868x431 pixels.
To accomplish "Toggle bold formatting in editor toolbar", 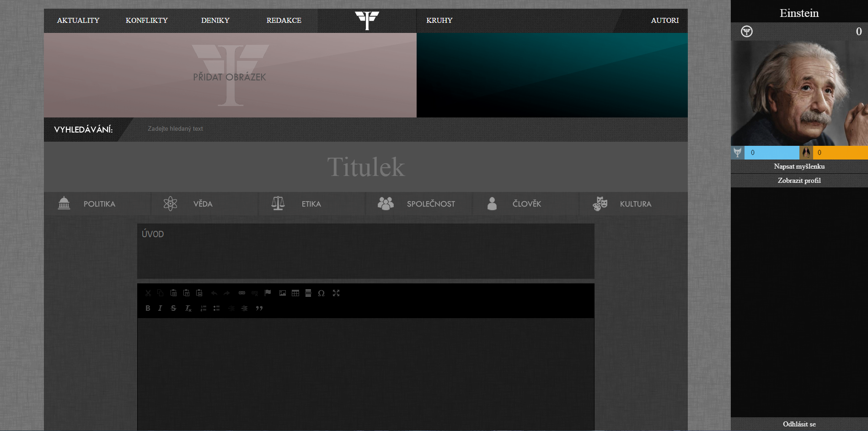I will point(148,308).
